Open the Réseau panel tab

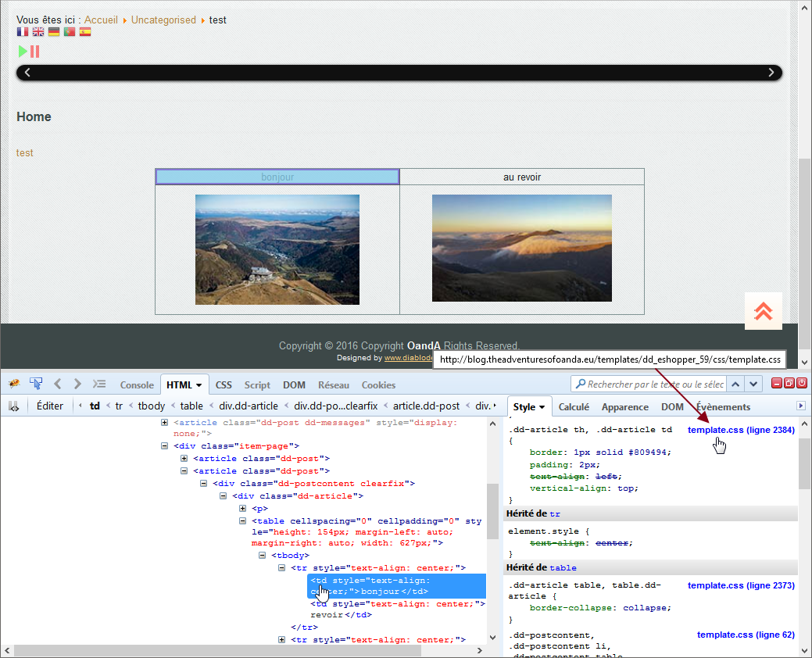(334, 384)
